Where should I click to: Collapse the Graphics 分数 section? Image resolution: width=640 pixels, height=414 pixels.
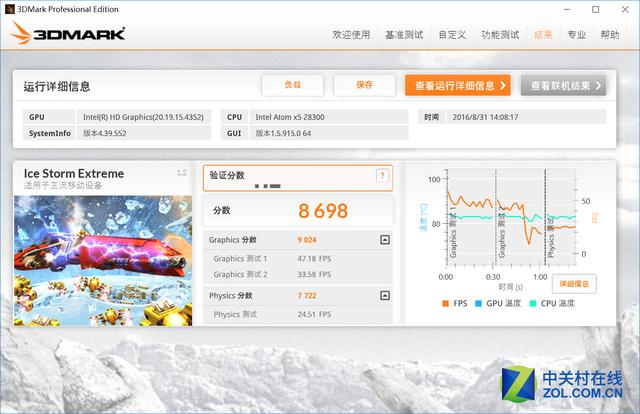click(384, 240)
